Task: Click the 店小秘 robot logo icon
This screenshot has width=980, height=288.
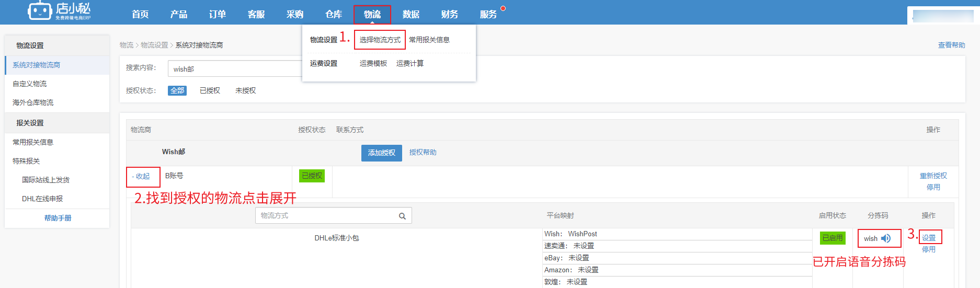Action: click(x=40, y=10)
